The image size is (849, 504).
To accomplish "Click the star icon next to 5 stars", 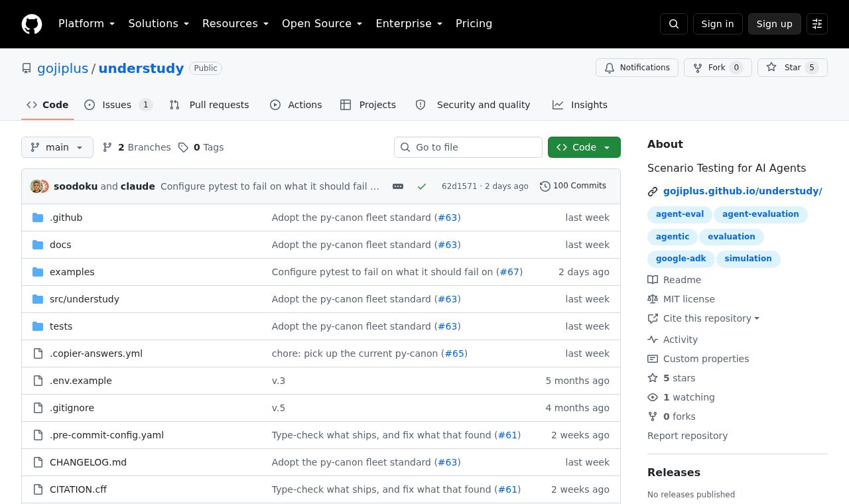I will (x=653, y=378).
